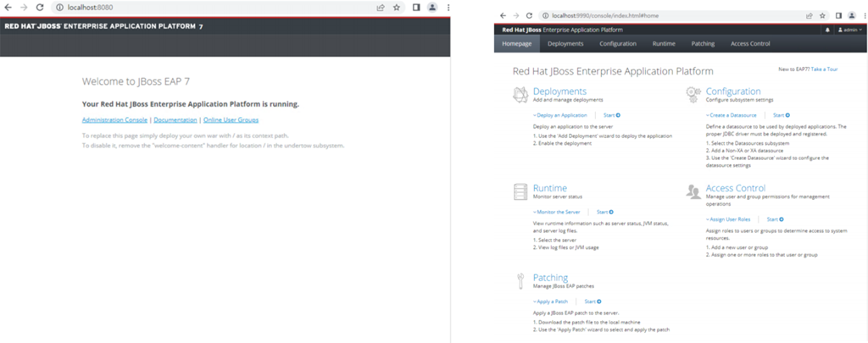868x343 pixels.
Task: Open the Administration Console link
Action: 114,120
